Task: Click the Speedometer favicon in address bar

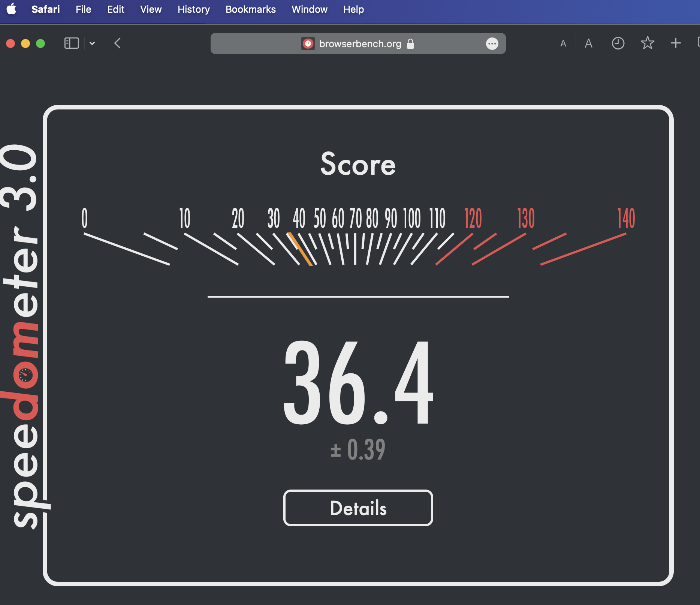Action: 308,44
